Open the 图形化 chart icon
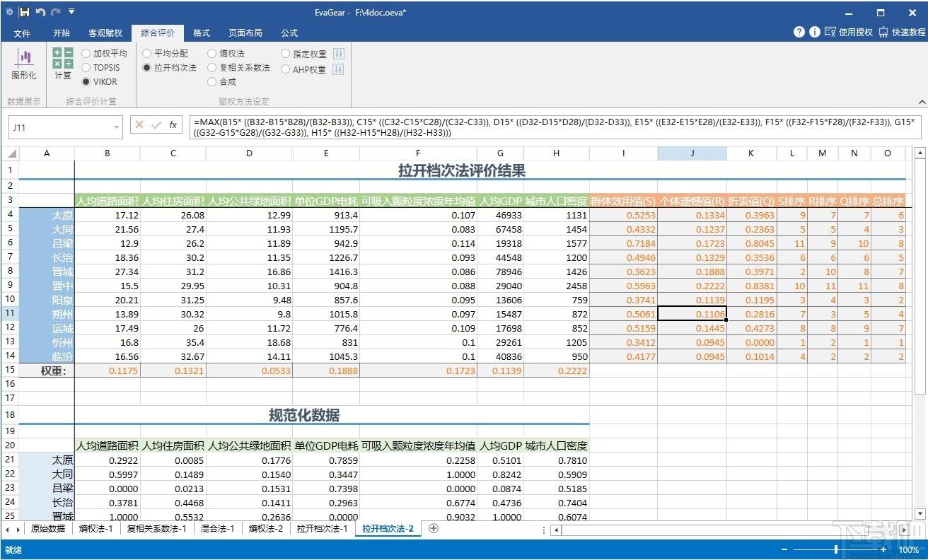Viewport: 928px width, 560px height. (x=25, y=58)
